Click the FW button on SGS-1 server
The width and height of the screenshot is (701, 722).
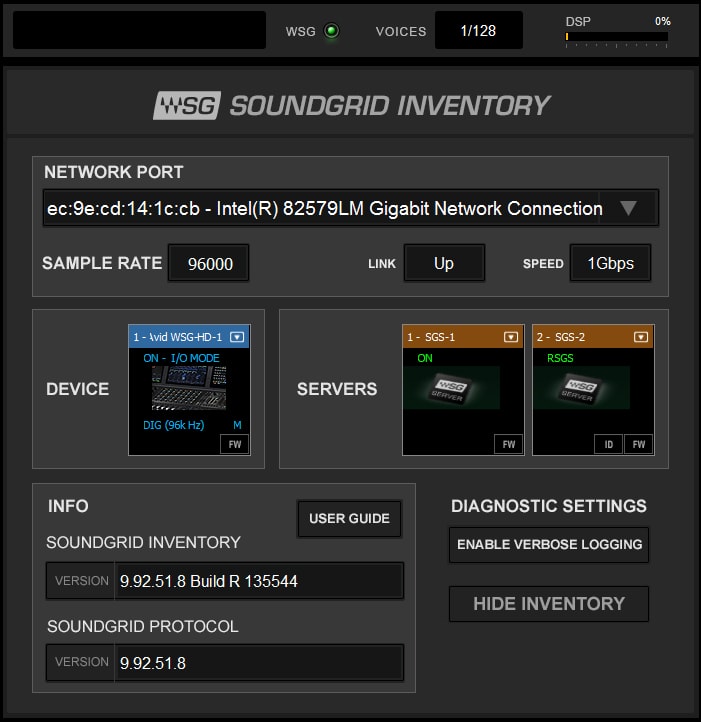pos(509,443)
